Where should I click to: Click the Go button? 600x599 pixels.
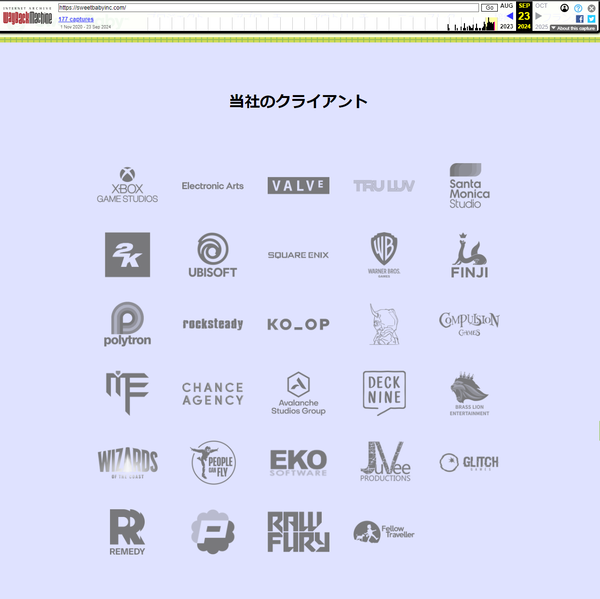[489, 8]
